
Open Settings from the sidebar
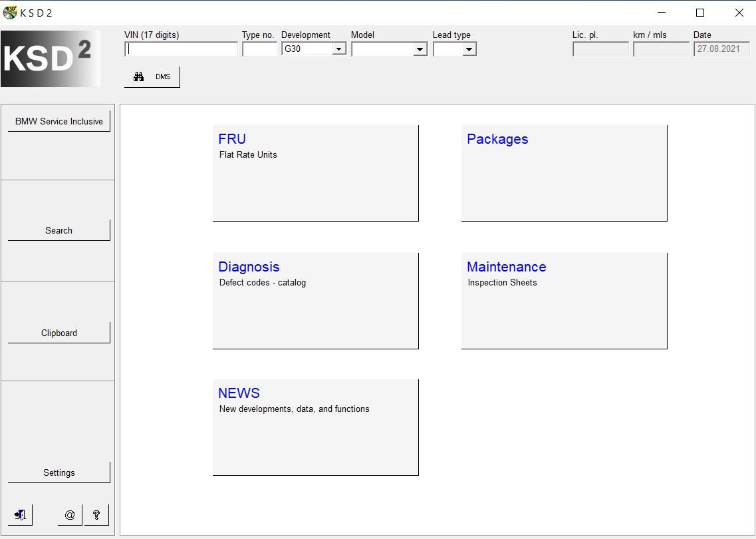(59, 472)
